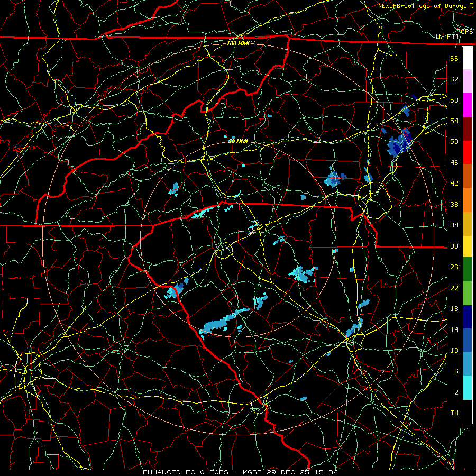The image size is (476, 476).
Task: Click the legend value "54"
Action: pos(454,121)
